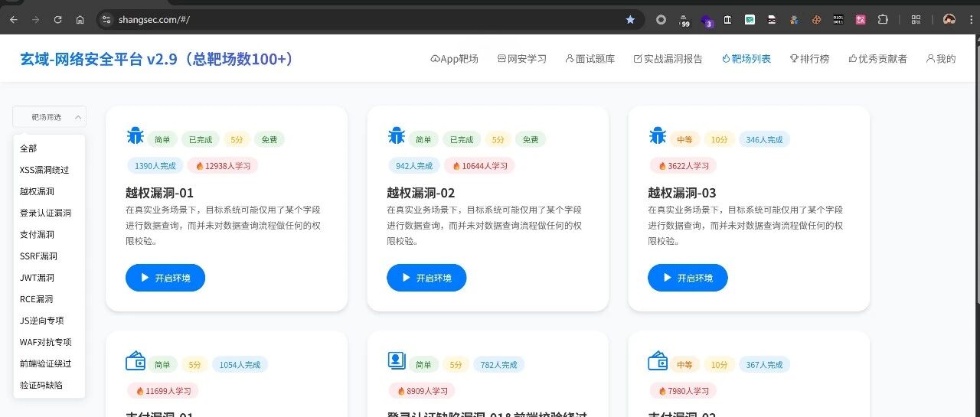Reload the shangsec.com page
This screenshot has height=417, width=980.
click(58, 19)
